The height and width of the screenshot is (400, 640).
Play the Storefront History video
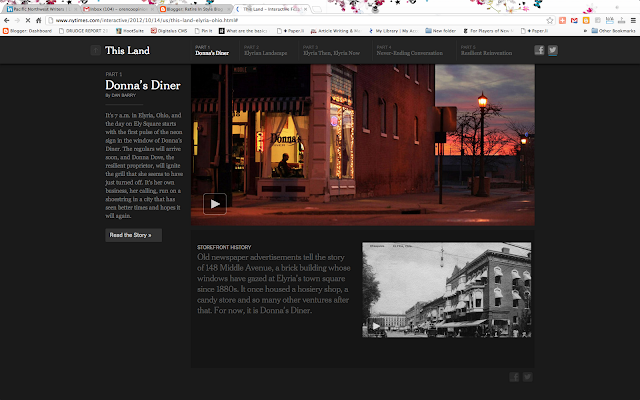point(376,326)
